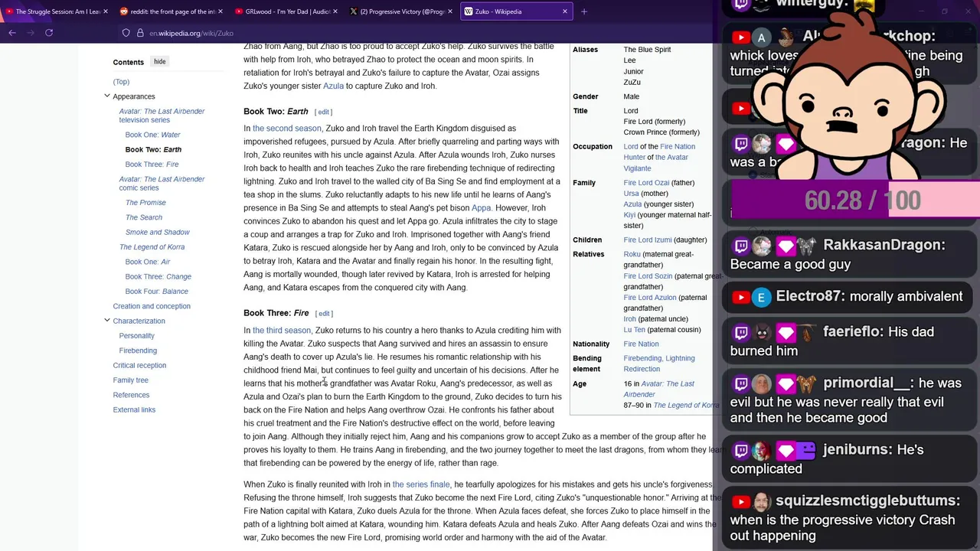Open 'the second season' link
The image size is (980, 551).
[x=287, y=129]
